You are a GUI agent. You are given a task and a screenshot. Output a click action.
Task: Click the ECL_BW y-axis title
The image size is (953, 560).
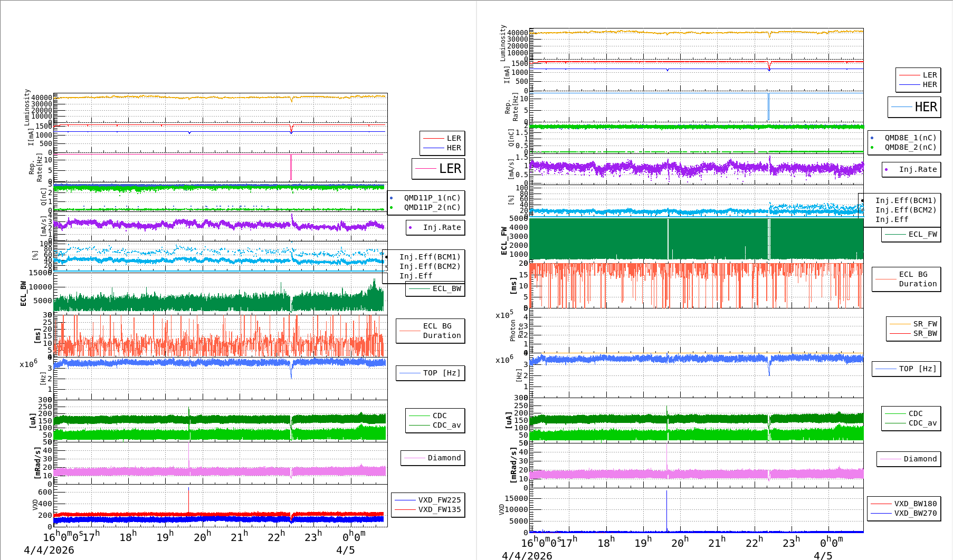23,293
